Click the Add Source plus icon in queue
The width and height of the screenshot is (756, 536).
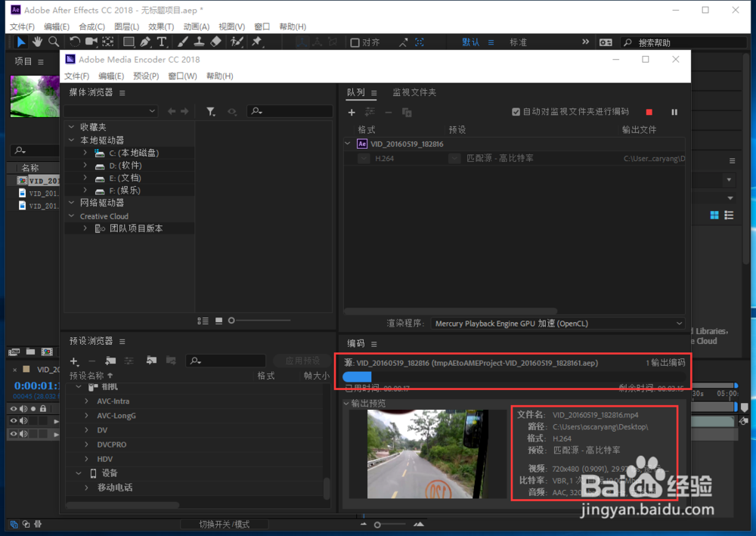pos(351,112)
